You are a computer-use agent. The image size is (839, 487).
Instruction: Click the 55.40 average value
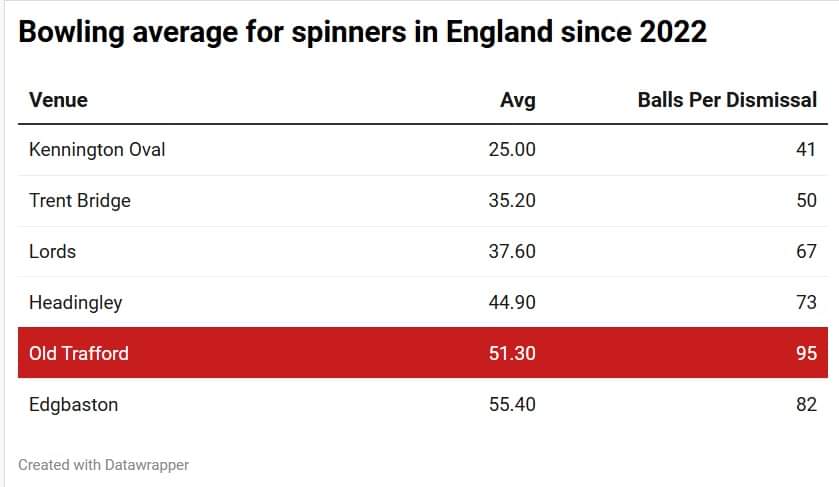[x=512, y=404]
